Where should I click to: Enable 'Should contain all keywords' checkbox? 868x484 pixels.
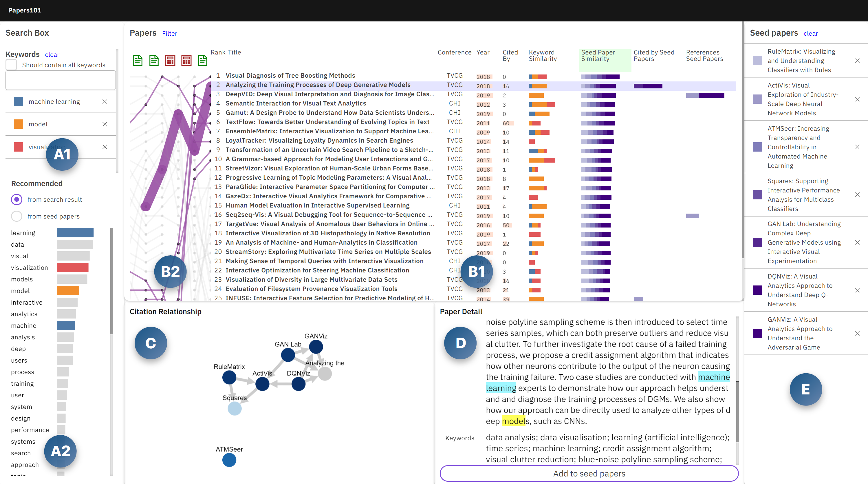click(x=11, y=65)
